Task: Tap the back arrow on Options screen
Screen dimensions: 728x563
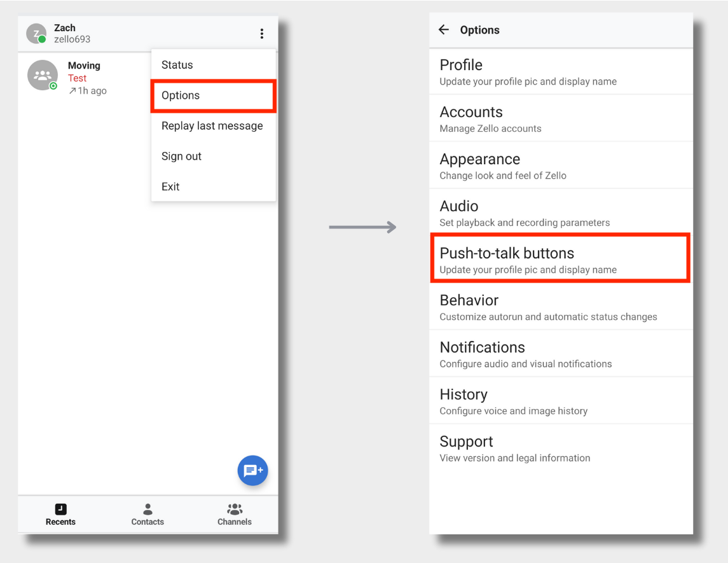Action: pyautogui.click(x=443, y=29)
